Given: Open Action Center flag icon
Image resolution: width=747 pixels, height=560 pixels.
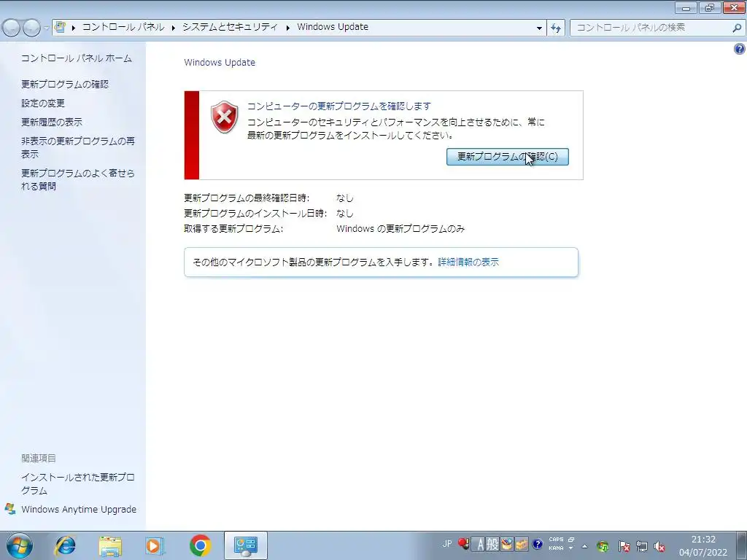Looking at the screenshot, I should [x=624, y=546].
